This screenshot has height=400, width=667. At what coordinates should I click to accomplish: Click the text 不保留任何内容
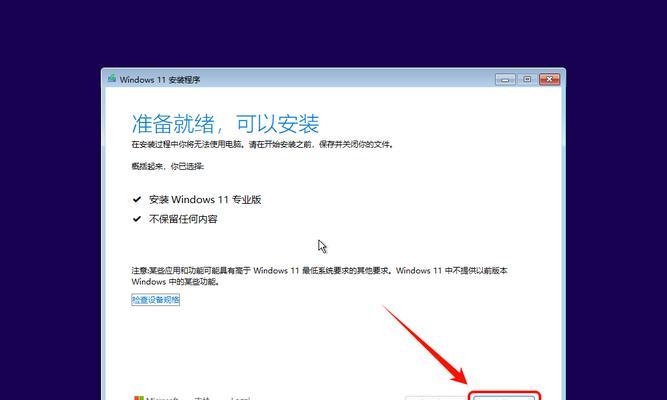pyautogui.click(x=183, y=219)
